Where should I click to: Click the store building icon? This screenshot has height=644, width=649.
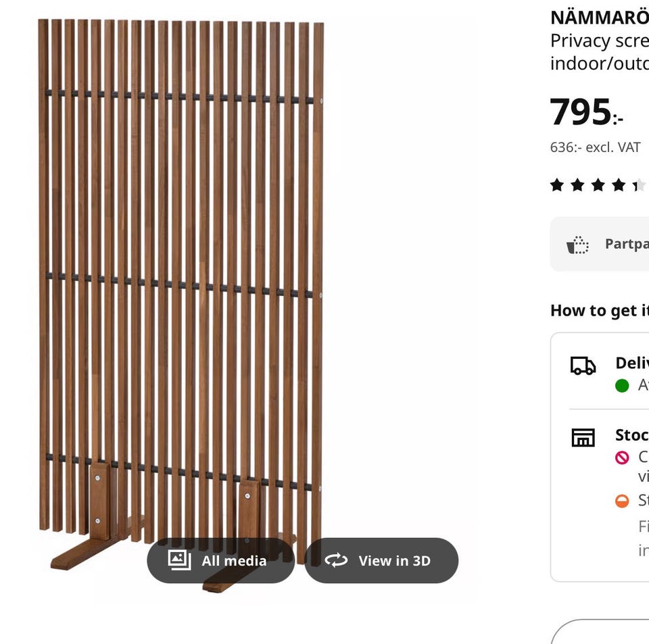coord(583,438)
